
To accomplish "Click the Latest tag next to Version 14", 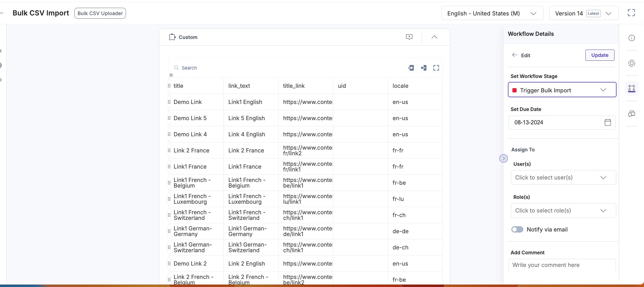I will pos(593,13).
